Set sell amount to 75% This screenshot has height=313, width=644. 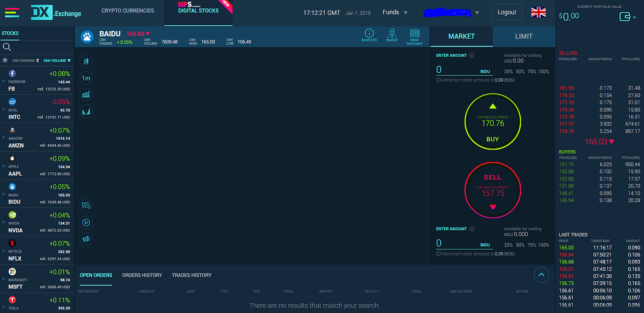coord(532,245)
